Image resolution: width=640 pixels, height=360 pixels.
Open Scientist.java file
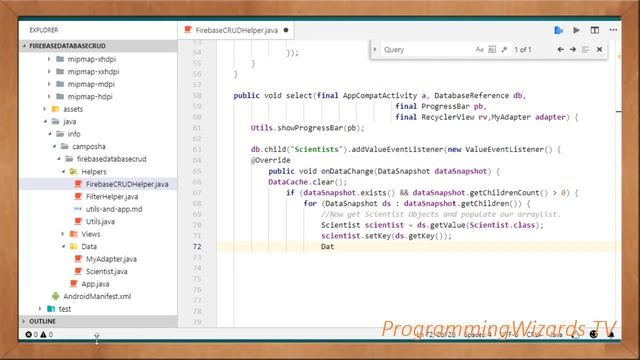(x=107, y=271)
